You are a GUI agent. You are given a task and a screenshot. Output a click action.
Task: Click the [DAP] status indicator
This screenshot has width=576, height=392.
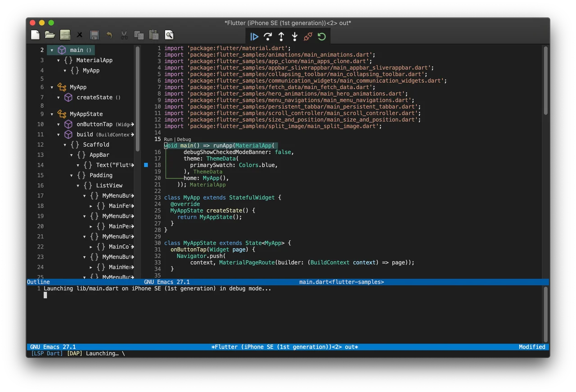tap(75, 353)
